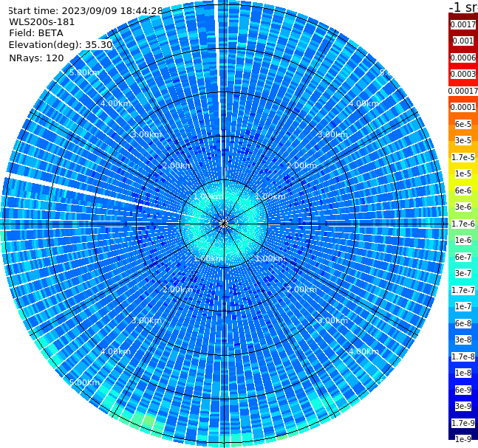Click the 3.00km ring label in lower-left quadrant
Viewport: 478px width, 448px height.
pyautogui.click(x=146, y=320)
